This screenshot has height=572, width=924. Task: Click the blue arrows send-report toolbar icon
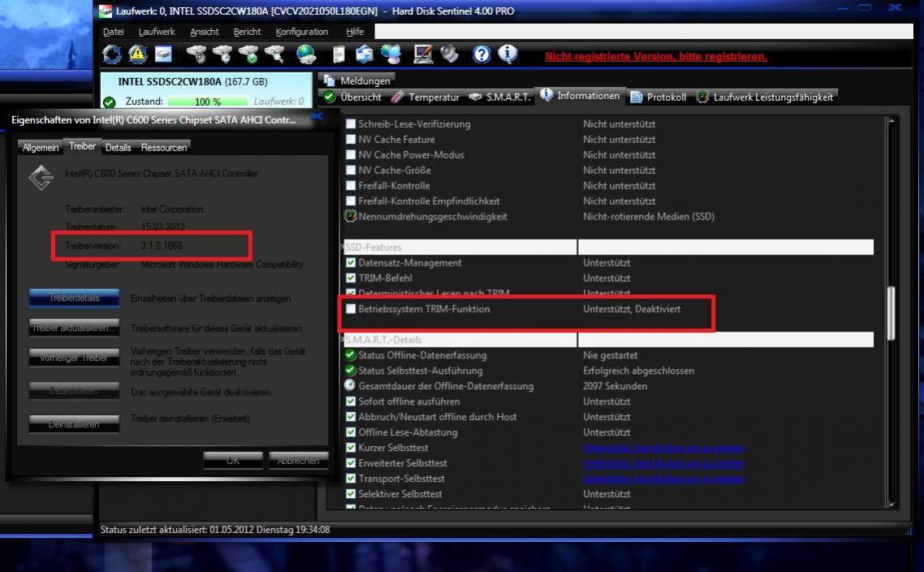(x=365, y=54)
